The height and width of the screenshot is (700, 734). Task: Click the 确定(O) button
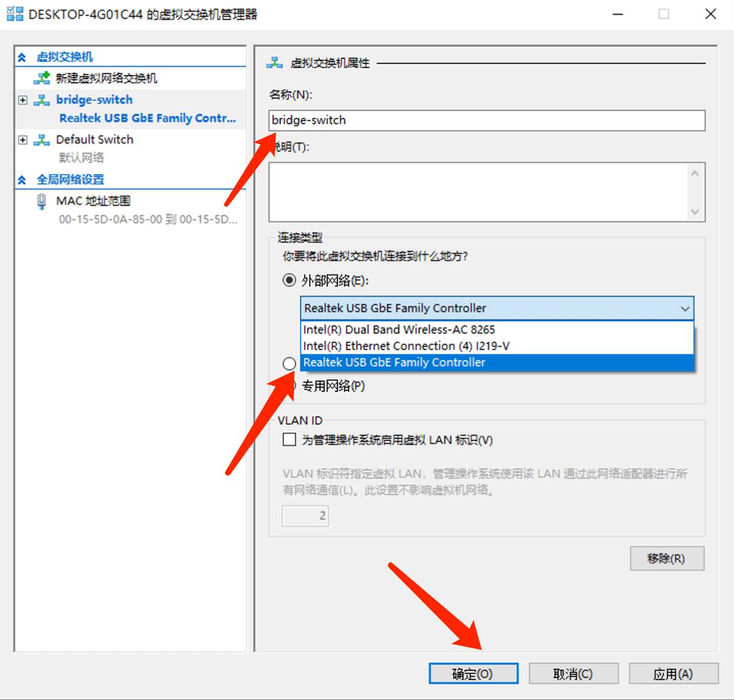pyautogui.click(x=473, y=673)
